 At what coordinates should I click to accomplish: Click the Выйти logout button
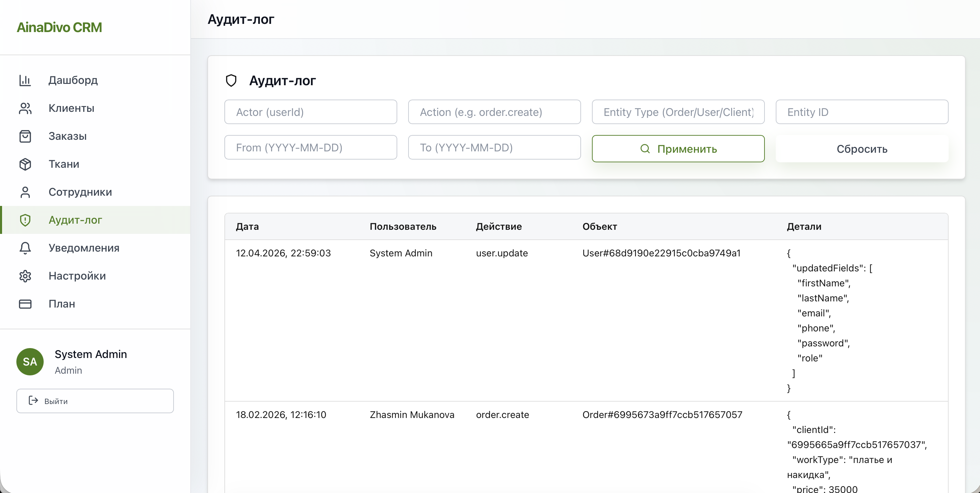pos(95,401)
